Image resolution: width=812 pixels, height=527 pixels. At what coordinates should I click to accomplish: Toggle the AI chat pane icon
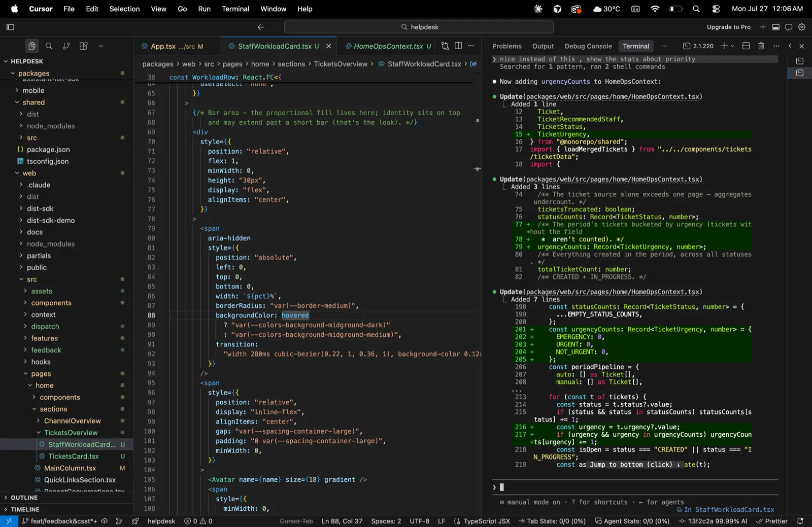click(x=789, y=27)
